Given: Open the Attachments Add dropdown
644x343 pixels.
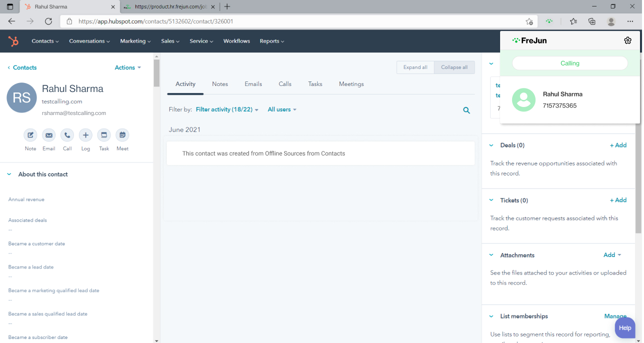Looking at the screenshot, I should click(613, 255).
